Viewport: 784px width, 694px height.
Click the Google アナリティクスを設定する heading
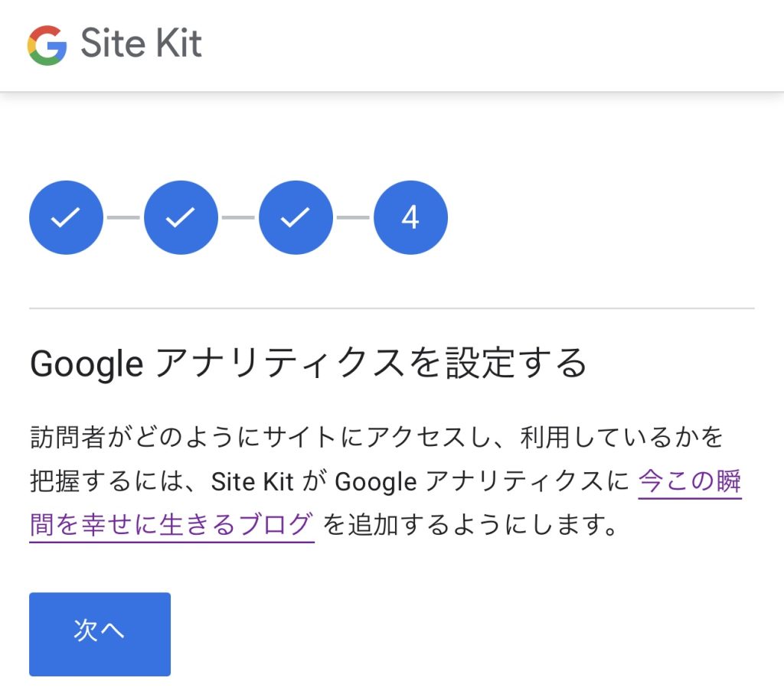pos(308,364)
